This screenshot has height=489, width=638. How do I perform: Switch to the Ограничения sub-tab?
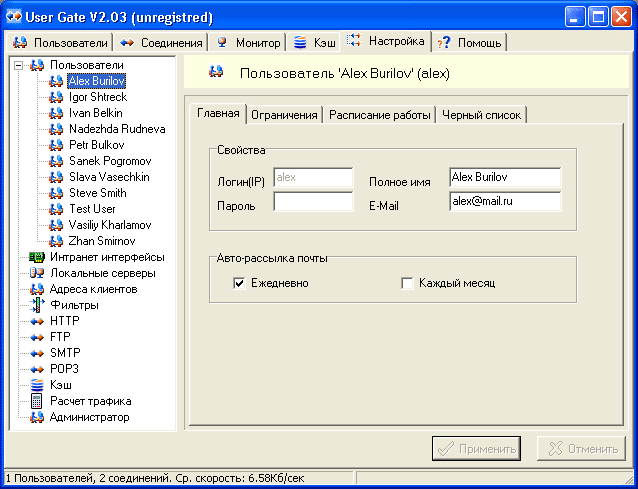284,115
